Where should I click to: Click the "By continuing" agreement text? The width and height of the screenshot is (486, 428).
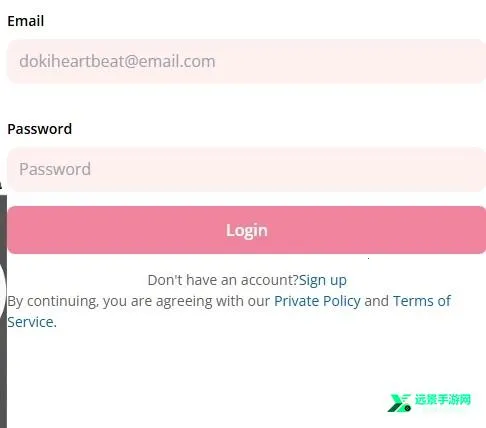(x=138, y=301)
